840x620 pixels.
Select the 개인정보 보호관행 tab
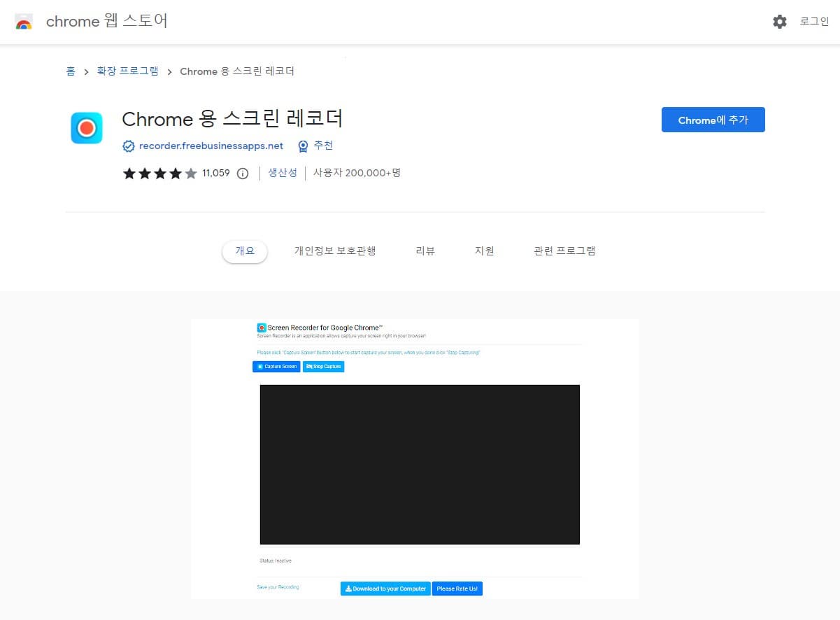336,251
